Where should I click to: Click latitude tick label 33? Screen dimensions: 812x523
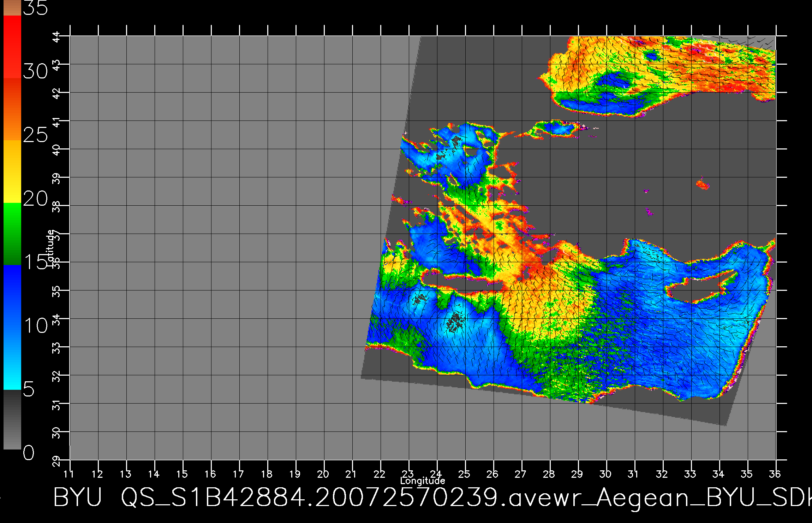[x=56, y=348]
